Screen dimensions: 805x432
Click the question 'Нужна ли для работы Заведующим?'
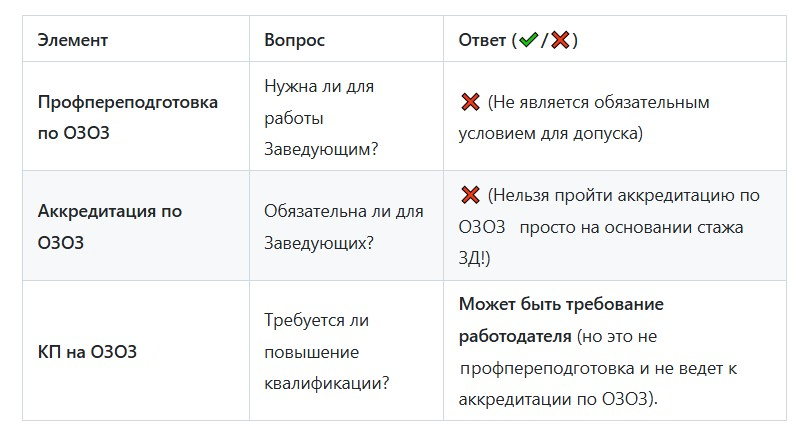tap(319, 117)
